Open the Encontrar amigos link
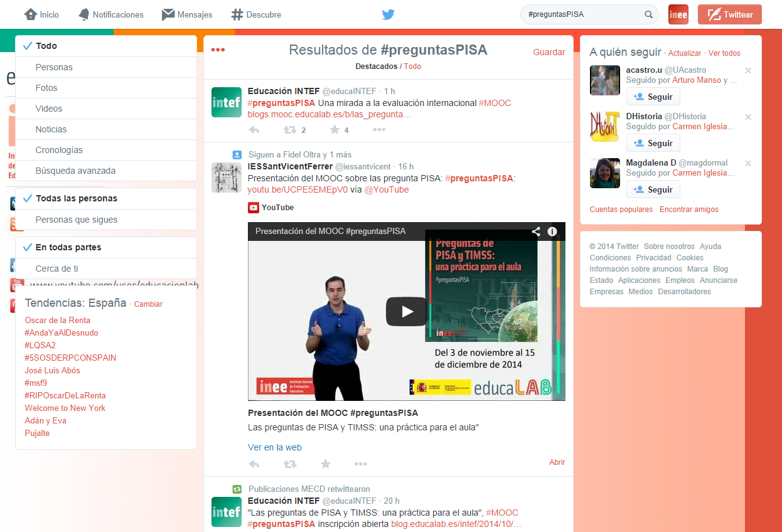Screen dimensions: 782x532 pos(689,210)
